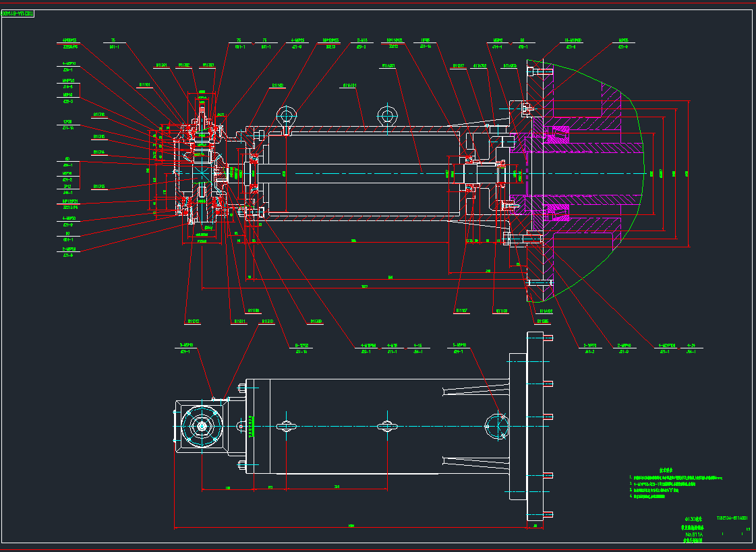The image size is (756, 552).
Task: Select part label B11303
Action: 208,65
